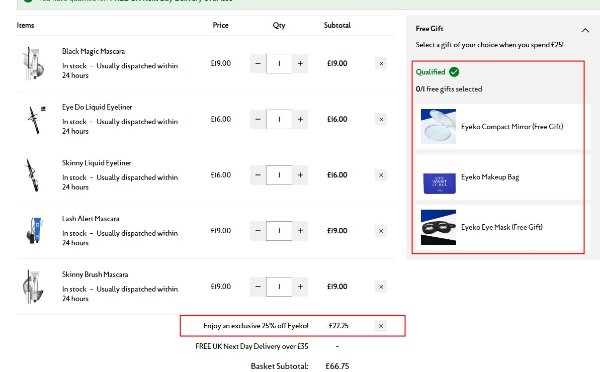Increase Skinny Liquid Eyeliner quantity

(x=300, y=175)
